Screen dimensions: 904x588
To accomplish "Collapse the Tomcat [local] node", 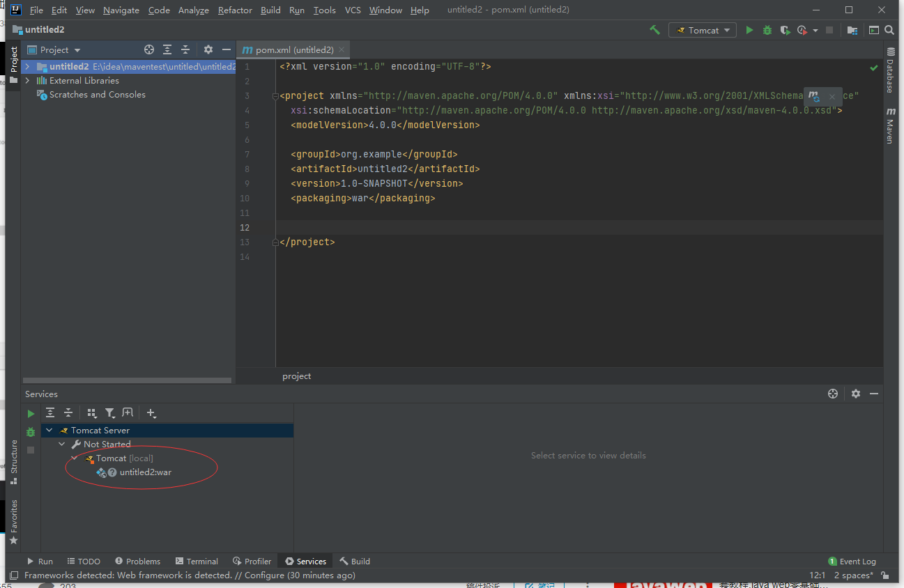I will click(74, 458).
